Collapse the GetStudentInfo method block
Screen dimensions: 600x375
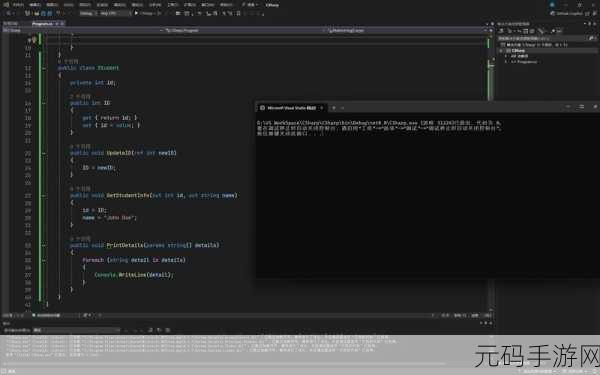coord(44,196)
